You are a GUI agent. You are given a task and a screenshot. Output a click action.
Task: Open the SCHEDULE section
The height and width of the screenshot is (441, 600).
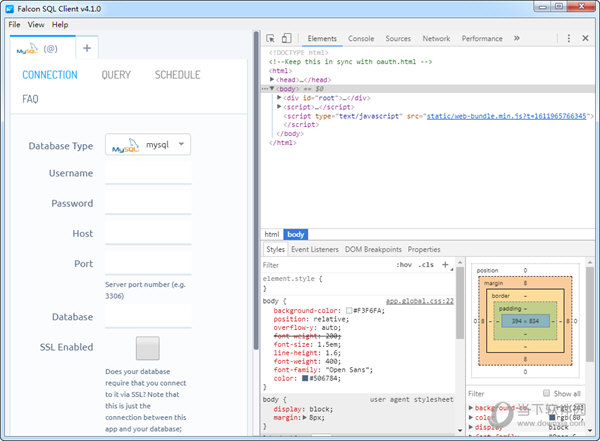(178, 75)
